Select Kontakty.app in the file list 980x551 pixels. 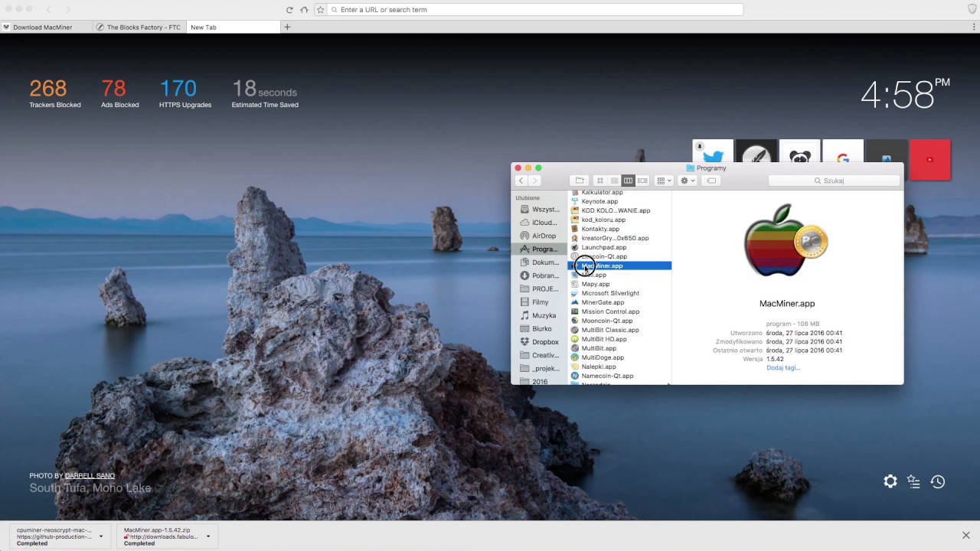click(619, 229)
